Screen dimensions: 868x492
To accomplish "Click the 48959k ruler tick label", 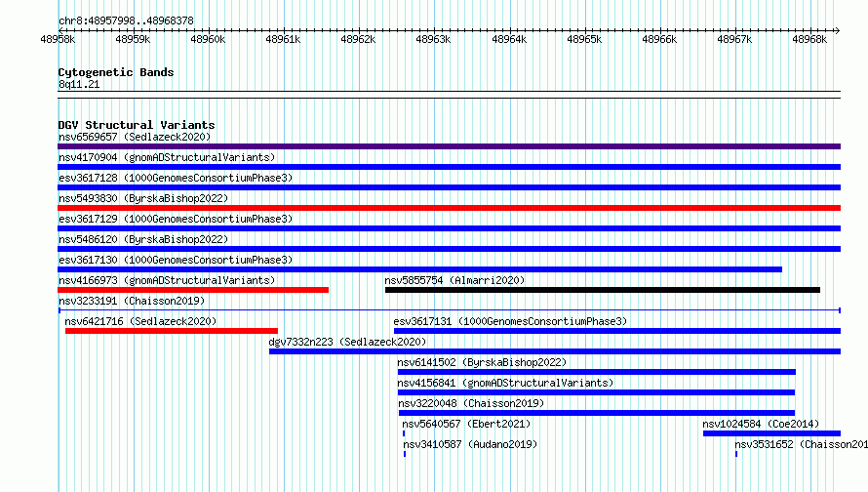I will point(133,39).
